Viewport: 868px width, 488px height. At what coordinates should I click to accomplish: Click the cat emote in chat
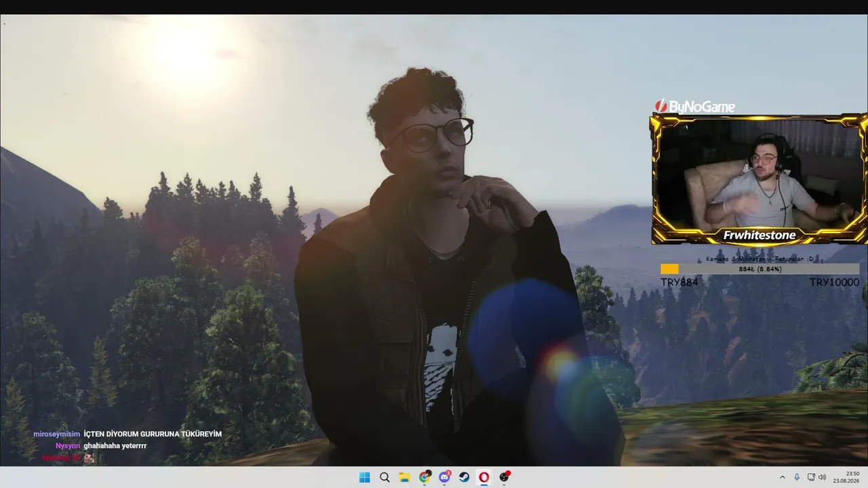[89, 458]
